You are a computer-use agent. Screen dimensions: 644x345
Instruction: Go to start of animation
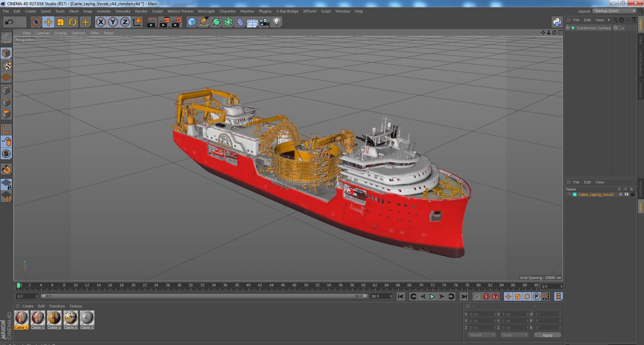coord(401,296)
